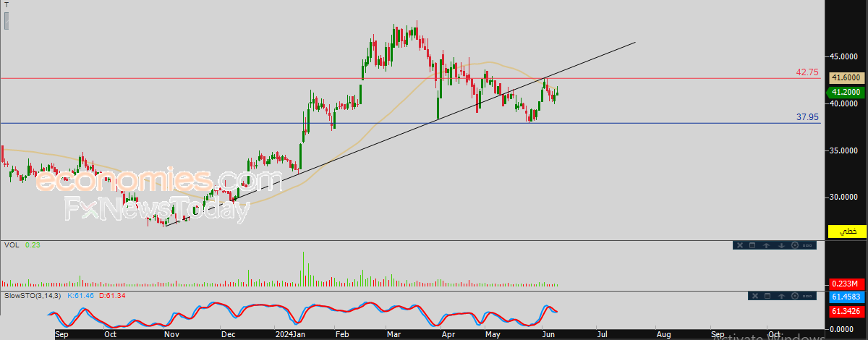Expand the collapsed handle under the T icon
This screenshot has width=868, height=340.
[7, 20]
